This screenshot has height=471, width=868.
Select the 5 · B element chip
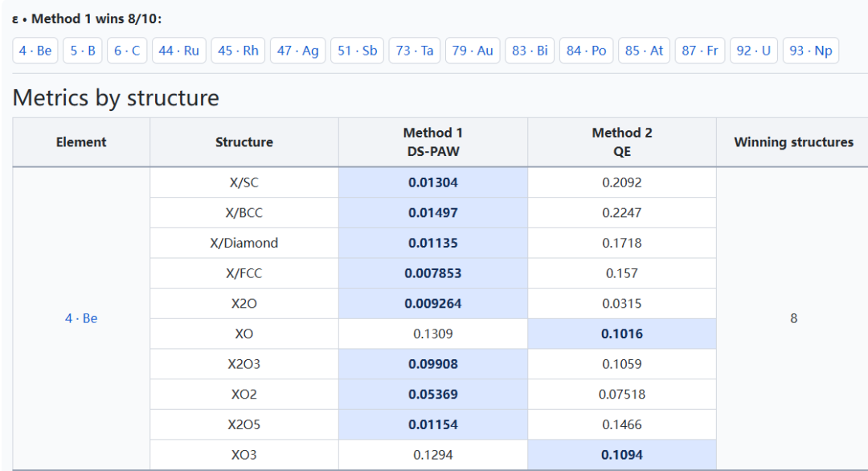pos(83,51)
